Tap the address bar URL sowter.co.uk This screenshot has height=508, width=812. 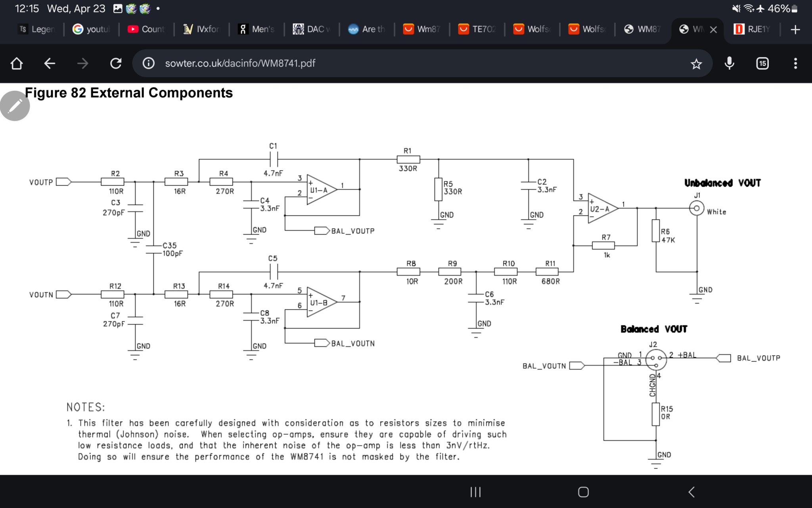[240, 63]
